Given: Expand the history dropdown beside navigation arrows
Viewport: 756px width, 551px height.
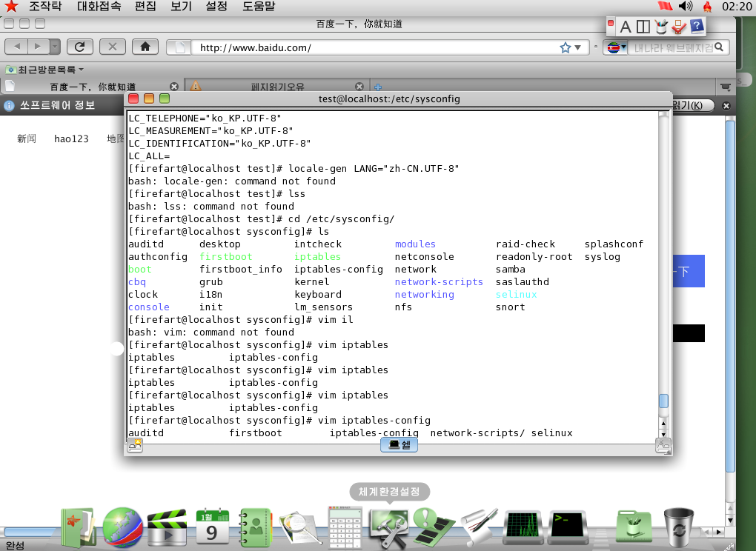Looking at the screenshot, I should pyautogui.click(x=56, y=47).
